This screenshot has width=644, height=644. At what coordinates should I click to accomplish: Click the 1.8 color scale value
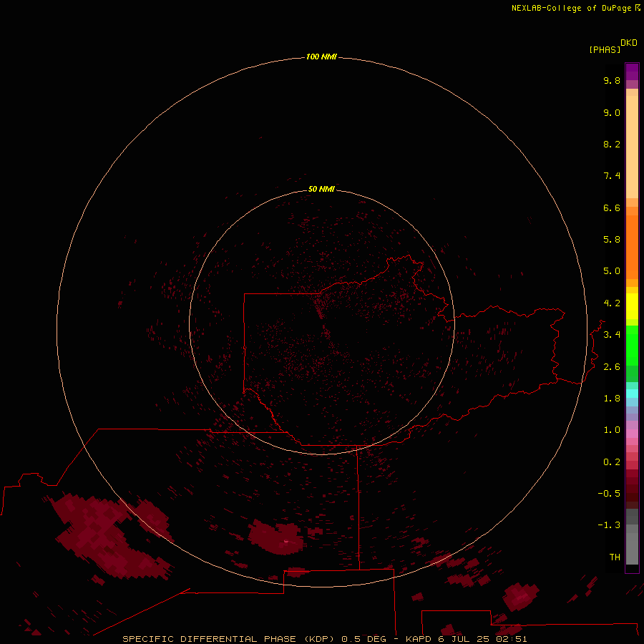point(612,399)
